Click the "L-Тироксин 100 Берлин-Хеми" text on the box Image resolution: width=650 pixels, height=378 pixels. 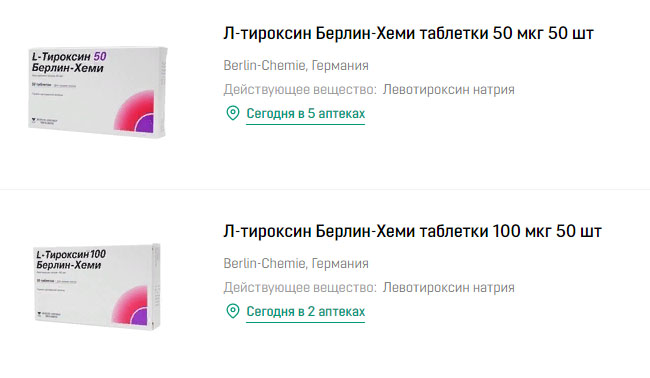pos(70,259)
